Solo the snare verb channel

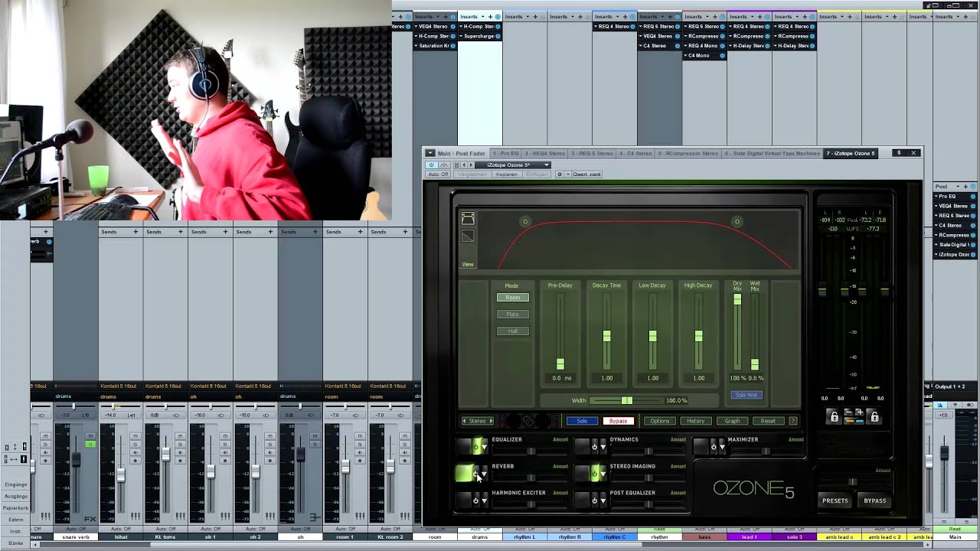(x=90, y=444)
